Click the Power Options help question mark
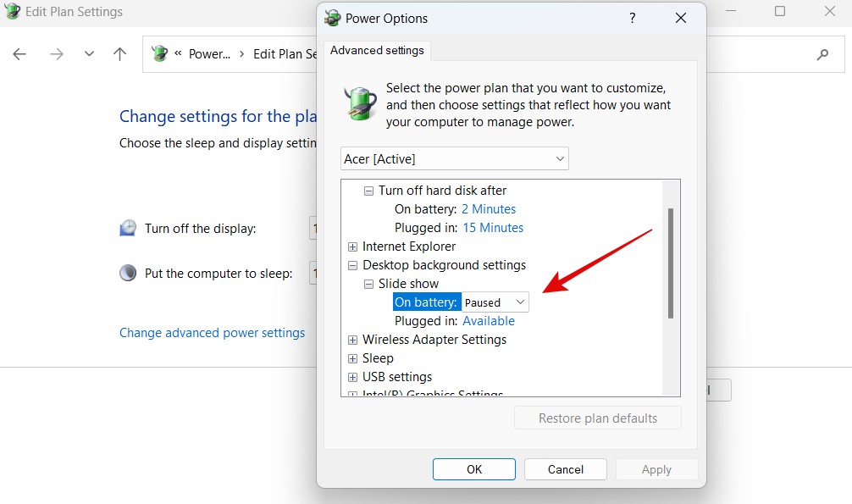 [x=632, y=18]
